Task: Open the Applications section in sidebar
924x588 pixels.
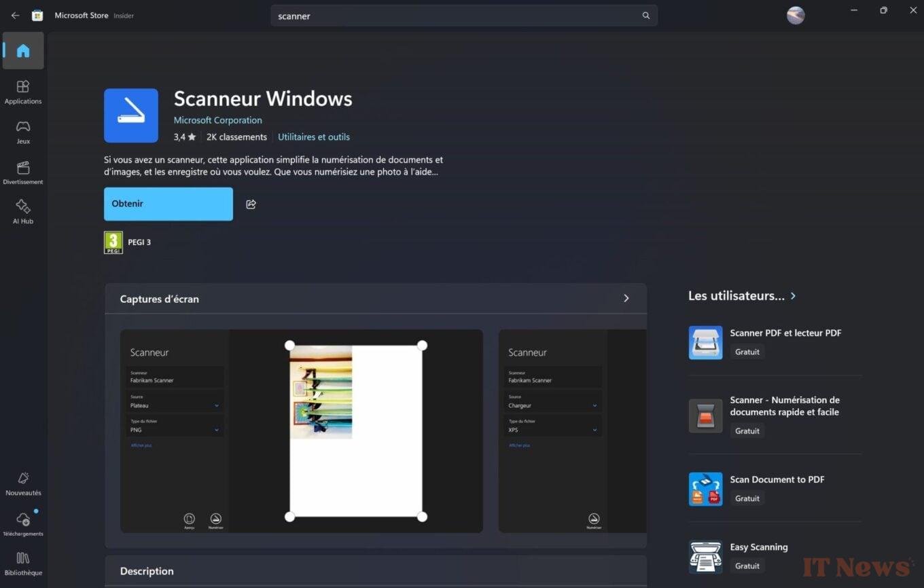Action: (23, 92)
